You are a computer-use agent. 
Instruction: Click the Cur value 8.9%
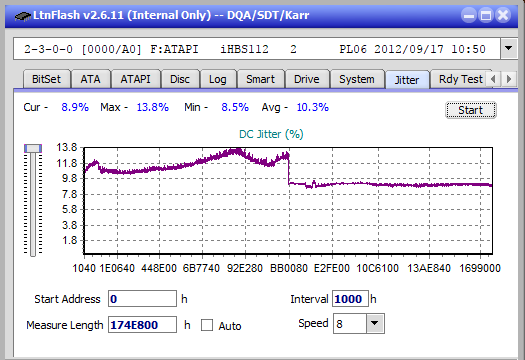pyautogui.click(x=75, y=107)
